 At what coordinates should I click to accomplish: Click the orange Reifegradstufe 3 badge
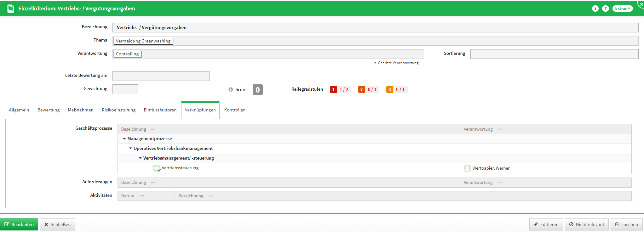pyautogui.click(x=389, y=89)
